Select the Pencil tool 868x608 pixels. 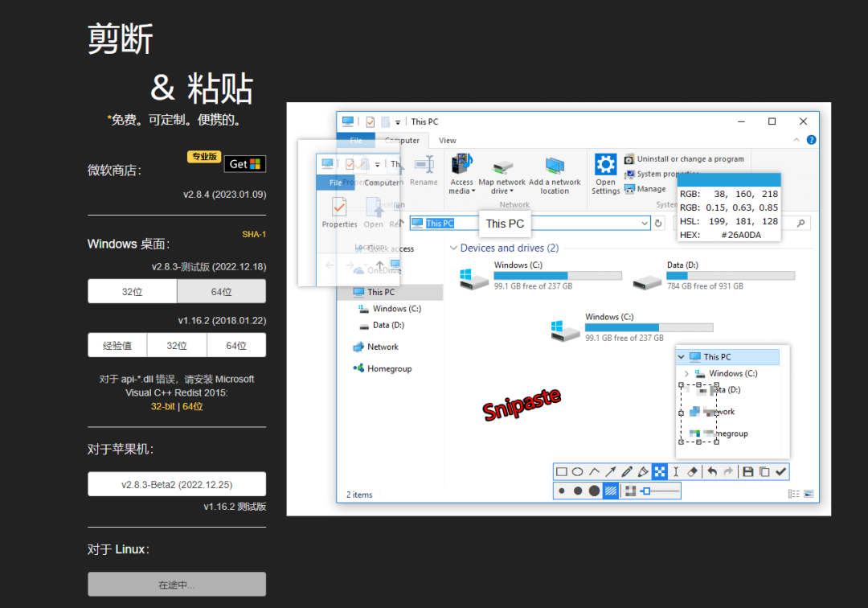pyautogui.click(x=627, y=472)
